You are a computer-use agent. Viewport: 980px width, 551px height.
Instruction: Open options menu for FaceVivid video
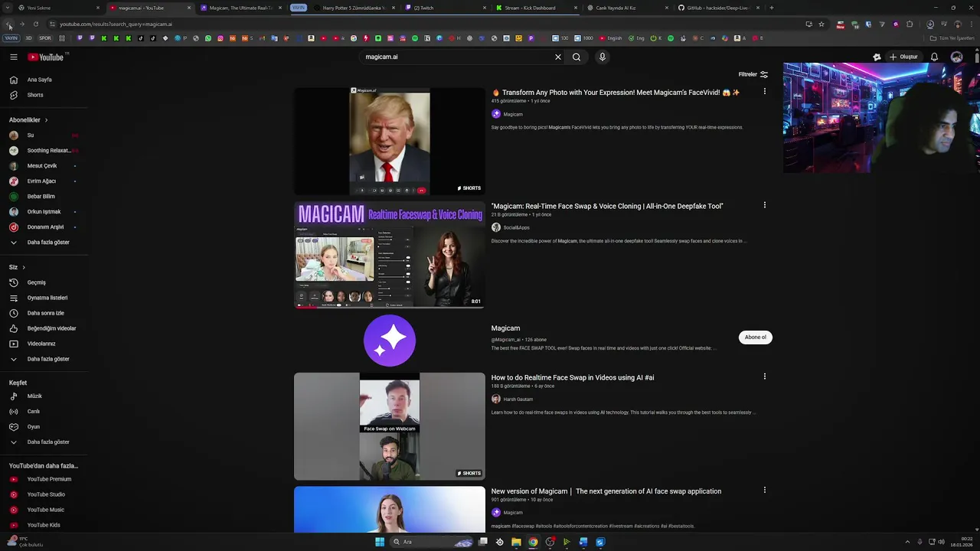point(764,92)
